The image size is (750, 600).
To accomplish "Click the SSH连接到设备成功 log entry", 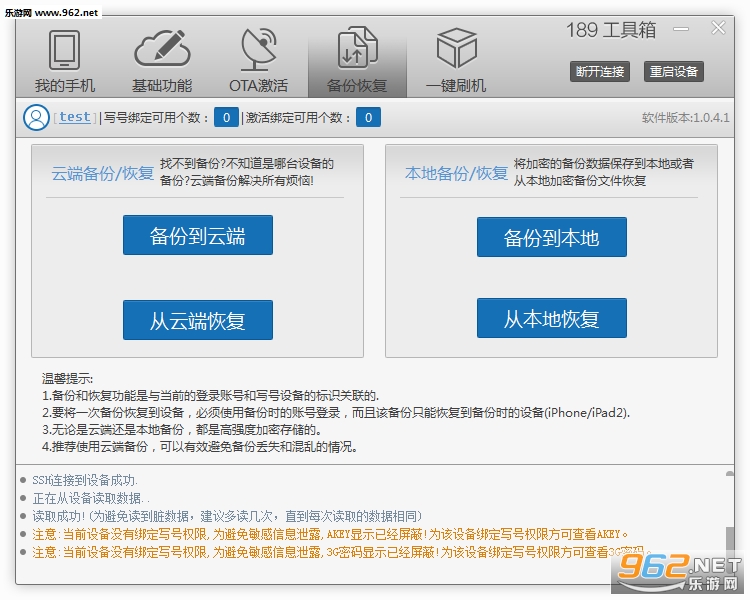I will pyautogui.click(x=85, y=480).
